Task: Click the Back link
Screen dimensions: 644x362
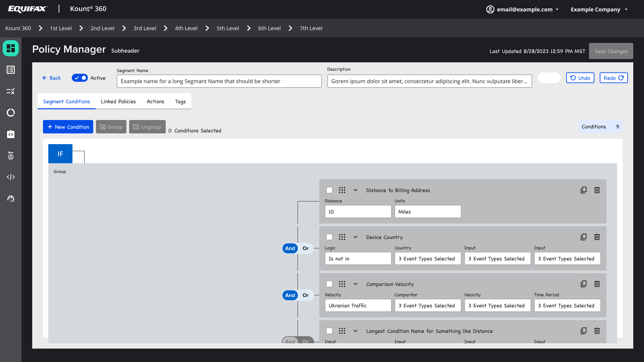Action: 51,78
